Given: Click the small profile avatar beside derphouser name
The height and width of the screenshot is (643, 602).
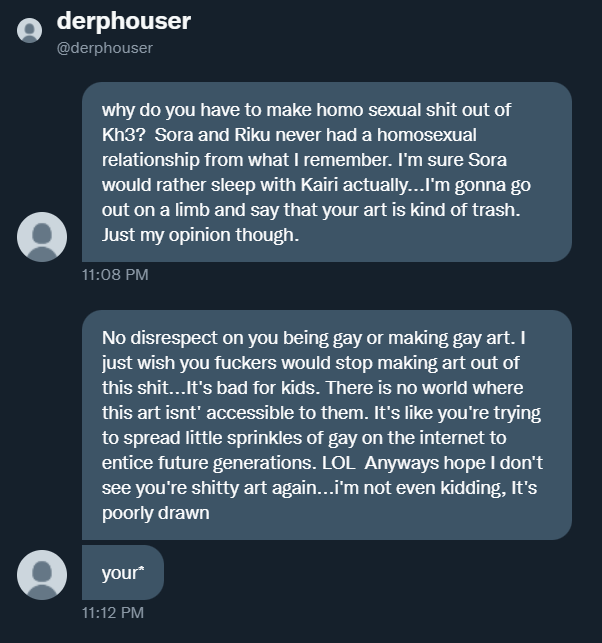Looking at the screenshot, I should pos(30,31).
